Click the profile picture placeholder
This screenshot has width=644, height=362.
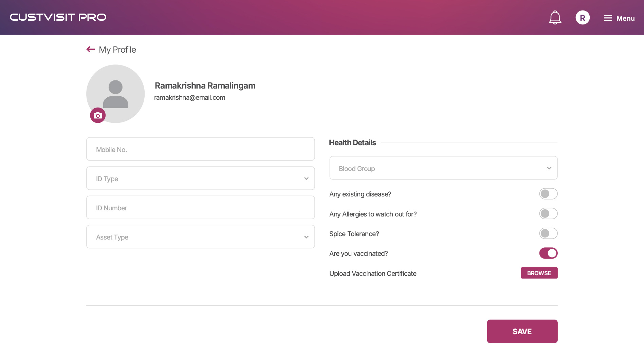click(115, 92)
